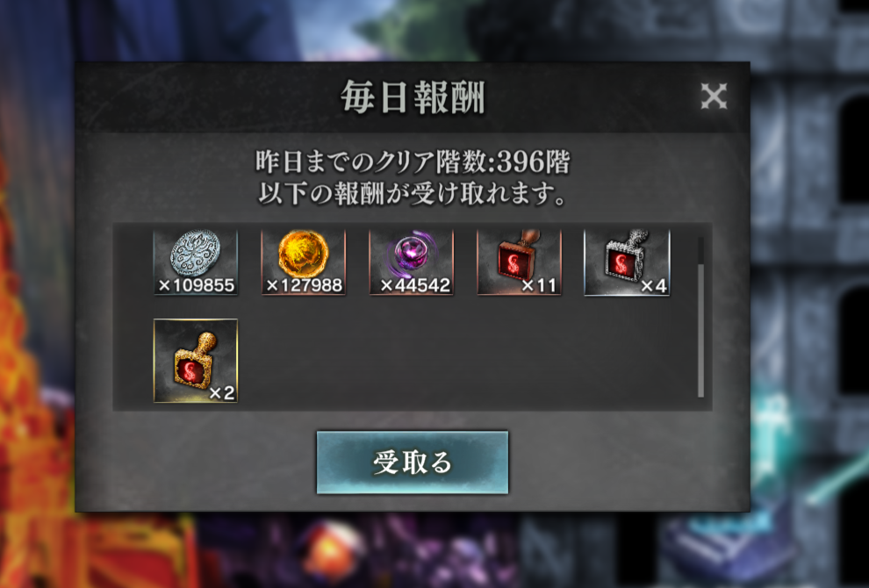869x588 pixels.
Task: Select the silver coin reward icon
Action: click(x=196, y=262)
